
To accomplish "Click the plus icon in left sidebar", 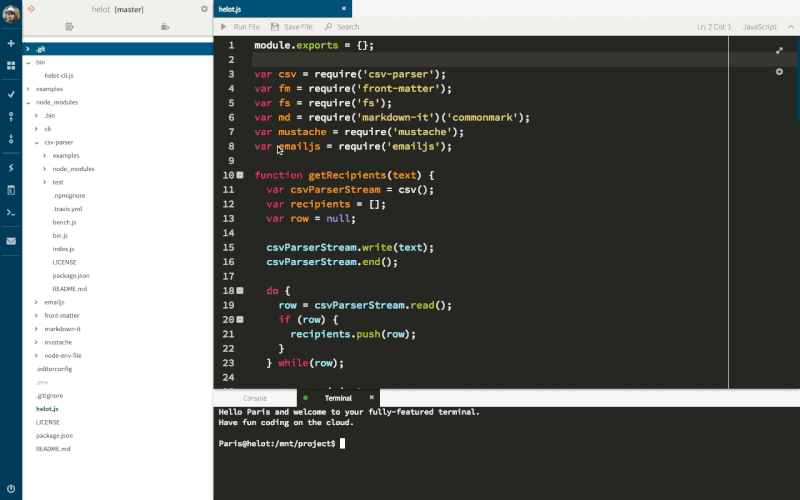I will 11,44.
